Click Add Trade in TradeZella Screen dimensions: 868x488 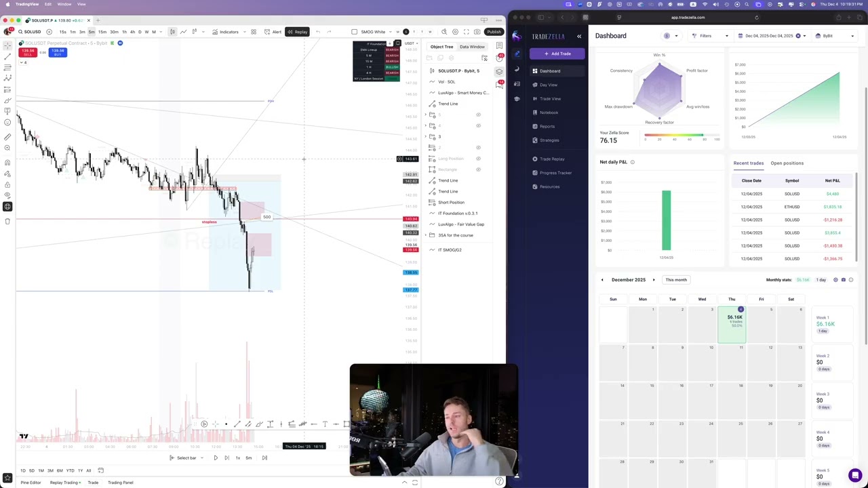557,54
